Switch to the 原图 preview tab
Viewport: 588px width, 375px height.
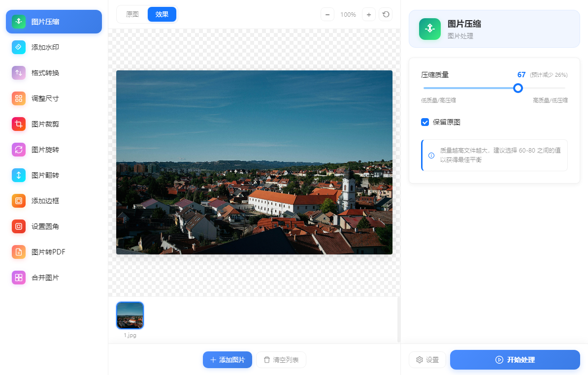(132, 14)
